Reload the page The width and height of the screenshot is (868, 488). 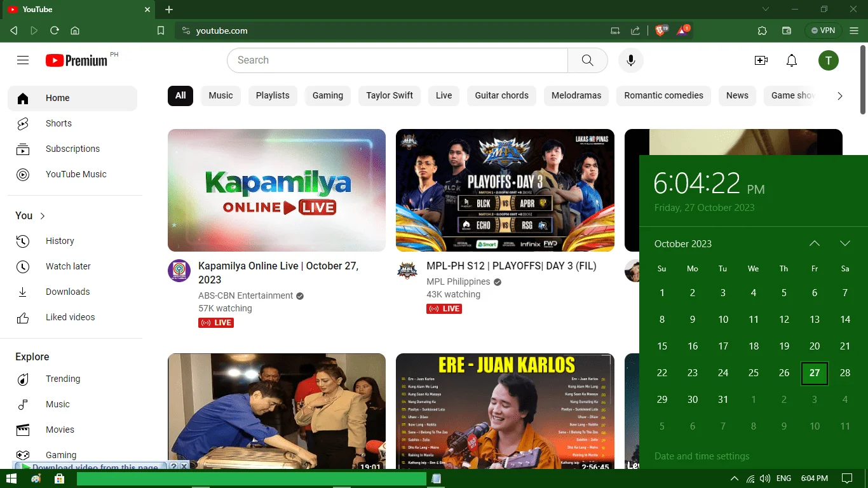(55, 30)
